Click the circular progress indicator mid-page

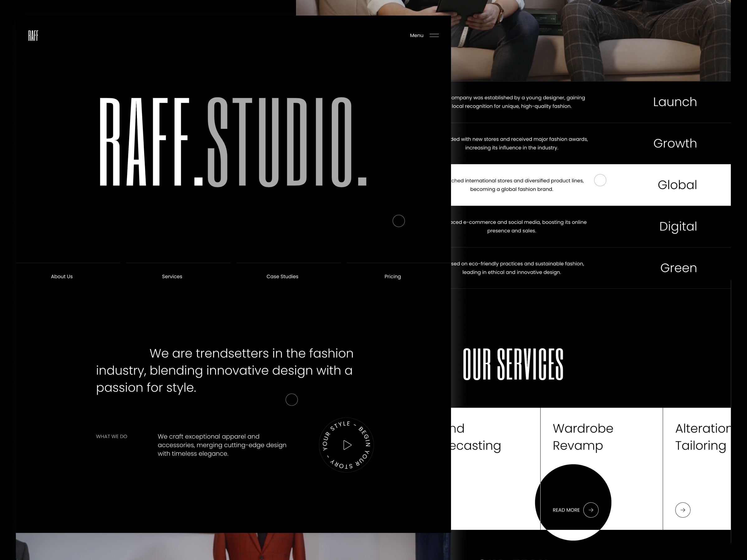[x=292, y=400]
